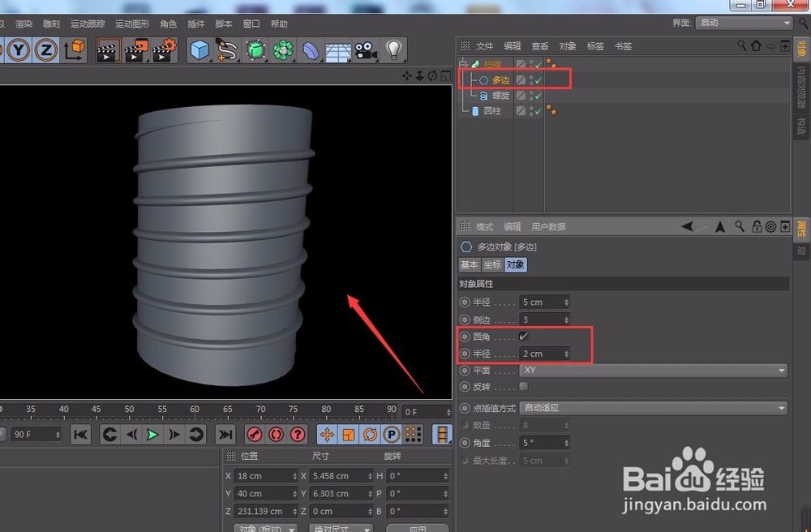This screenshot has width=811, height=532.
Task: Click the attribute manager lock icon
Action: [757, 226]
